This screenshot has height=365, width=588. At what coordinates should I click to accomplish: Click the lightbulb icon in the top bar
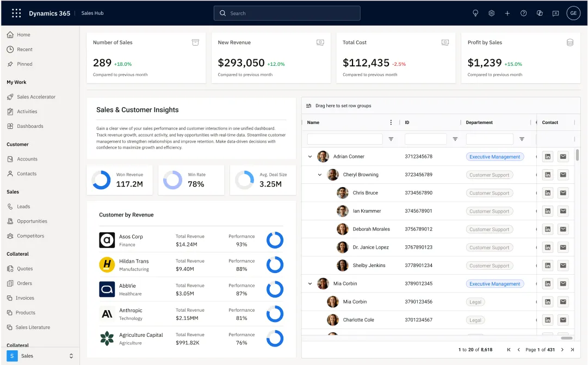475,13
